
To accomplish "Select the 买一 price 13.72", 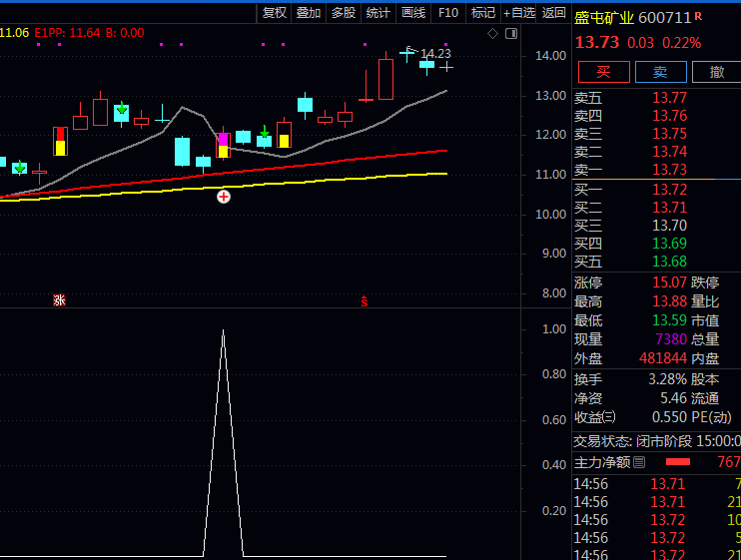I will pyautogui.click(x=670, y=190).
